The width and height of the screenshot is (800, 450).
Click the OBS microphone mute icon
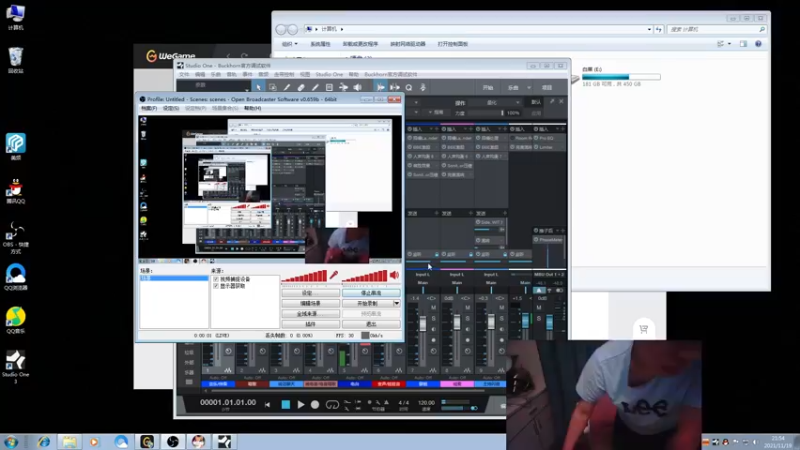(x=334, y=276)
